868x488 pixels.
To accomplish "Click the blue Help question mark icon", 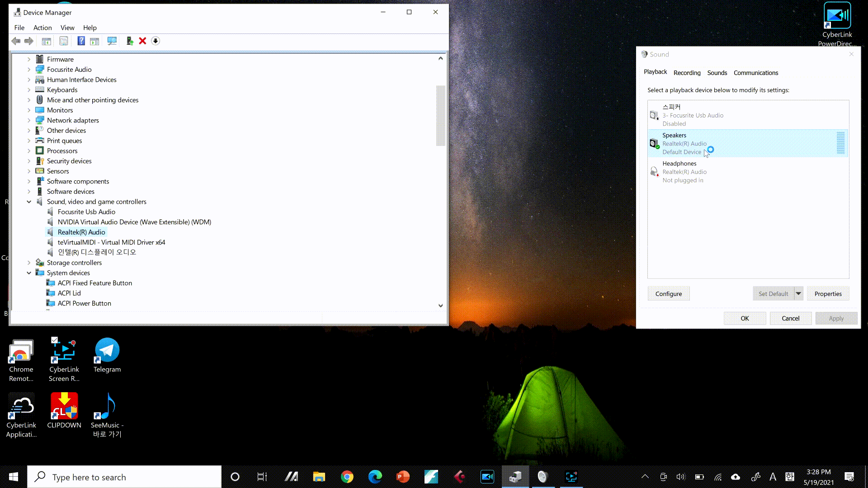I will 81,41.
